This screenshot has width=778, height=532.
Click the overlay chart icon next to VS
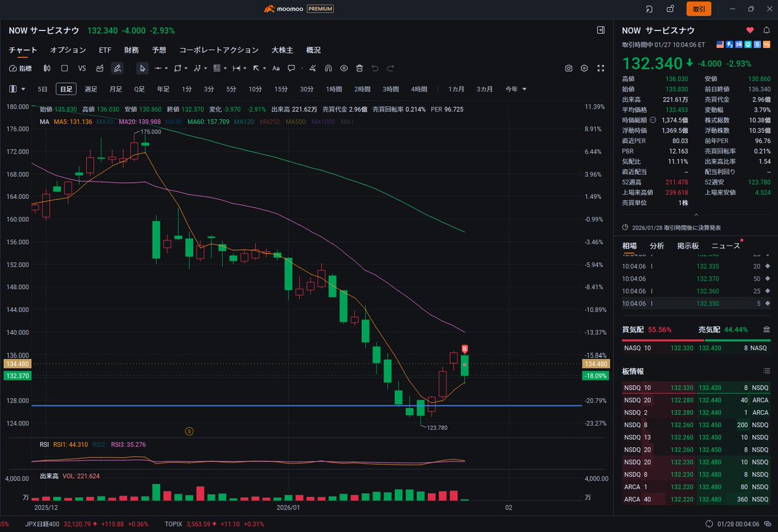[100, 68]
